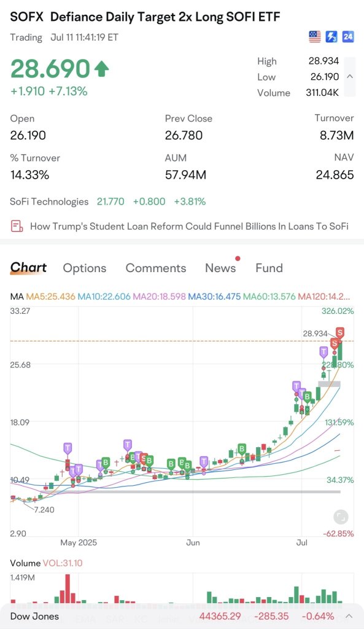Tap the blue lightning Level 3 icon
364x629 pixels.
click(x=331, y=37)
